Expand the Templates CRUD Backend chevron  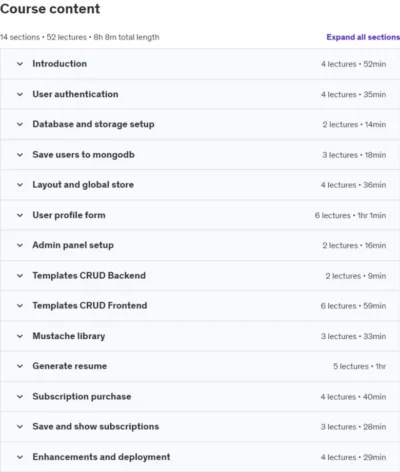tap(20, 276)
